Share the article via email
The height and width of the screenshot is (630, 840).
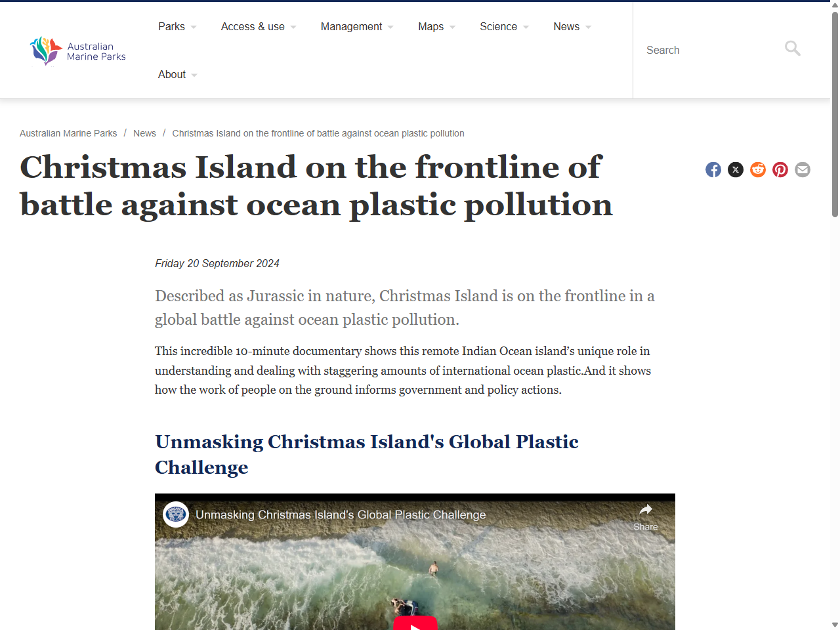803,169
